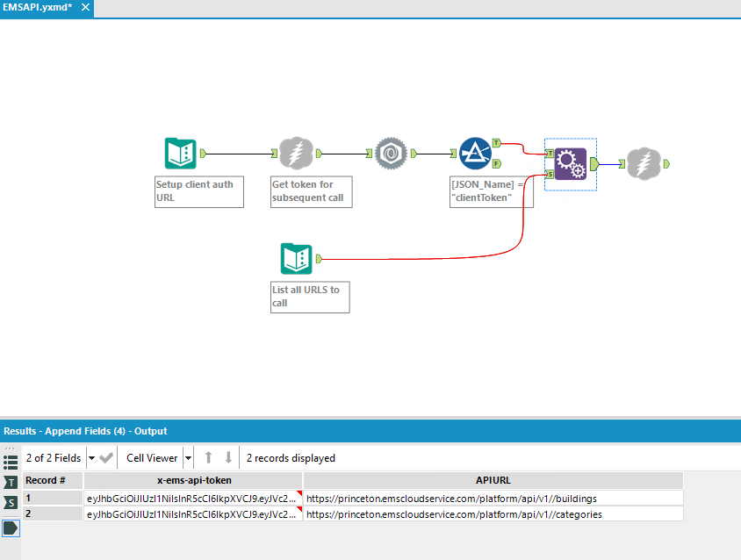Image resolution: width=741 pixels, height=560 pixels.
Task: Open the 2 of 2 Fields dropdown
Action: point(90,457)
